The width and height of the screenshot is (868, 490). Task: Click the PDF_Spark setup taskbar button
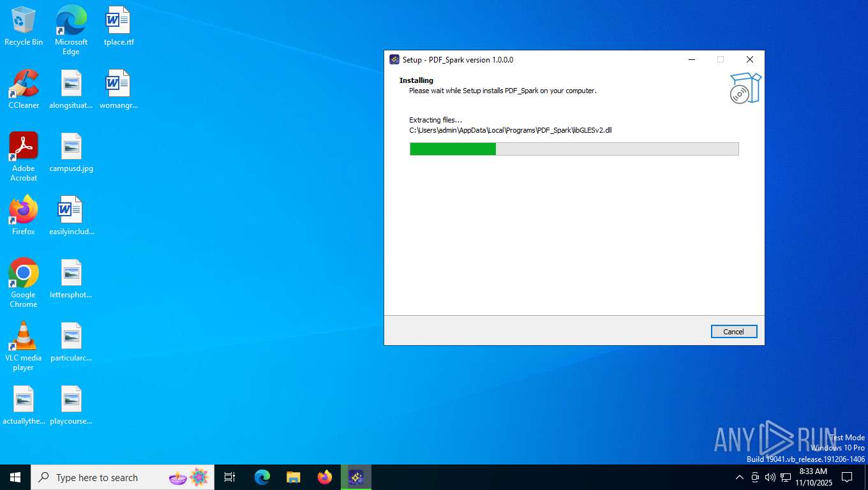[356, 477]
